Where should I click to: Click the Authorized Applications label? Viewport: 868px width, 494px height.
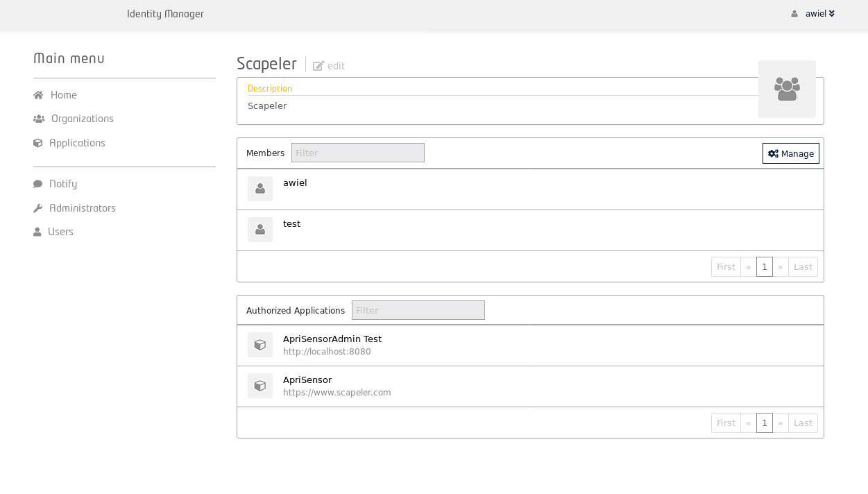(x=296, y=310)
